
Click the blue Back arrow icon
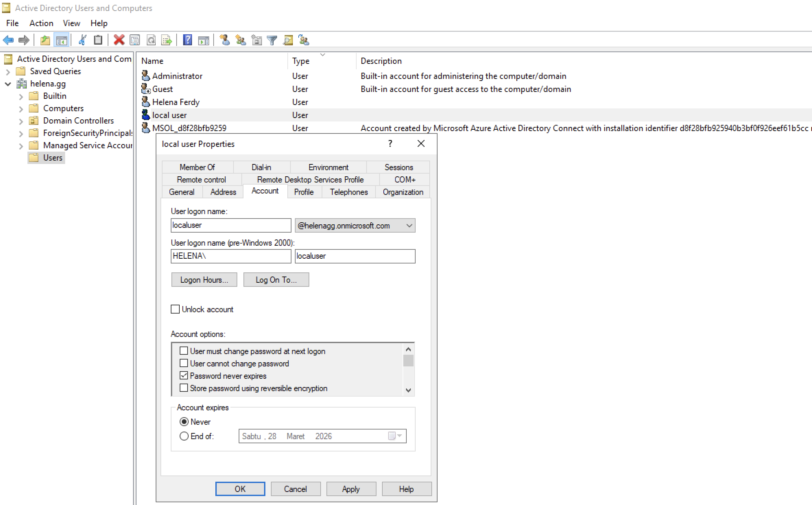point(8,40)
